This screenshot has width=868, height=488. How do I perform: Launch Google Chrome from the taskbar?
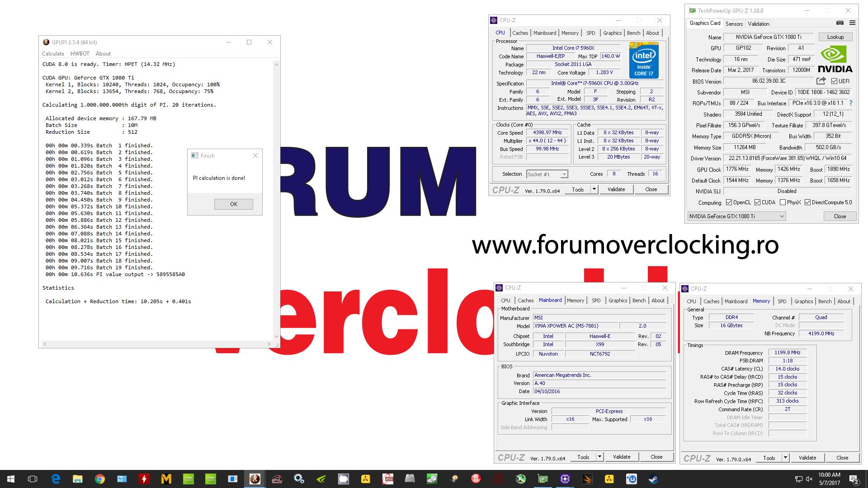click(x=100, y=479)
